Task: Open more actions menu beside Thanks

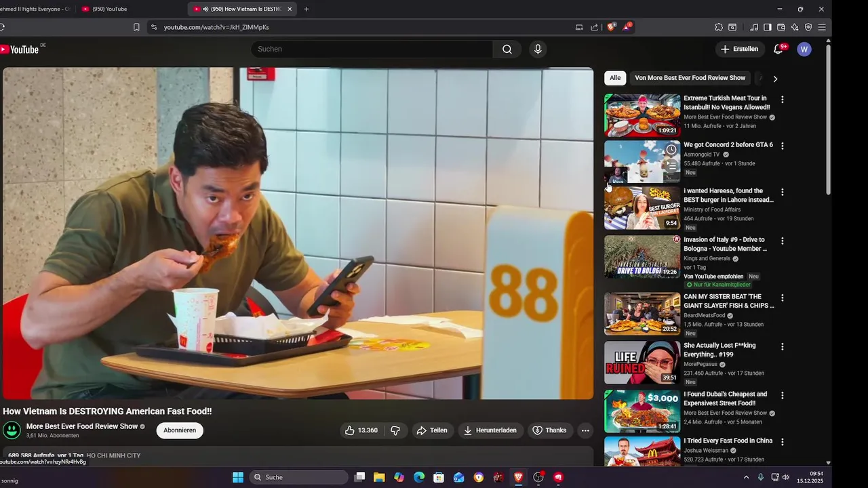Action: pyautogui.click(x=585, y=430)
